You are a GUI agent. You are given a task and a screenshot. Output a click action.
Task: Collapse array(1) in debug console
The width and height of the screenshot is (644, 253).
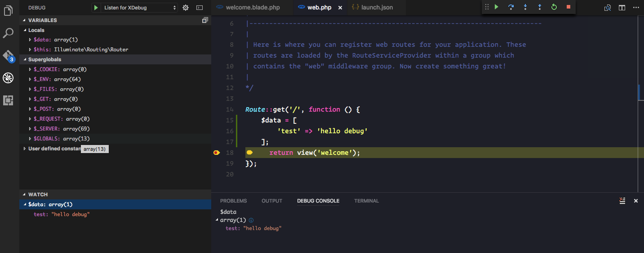point(218,220)
